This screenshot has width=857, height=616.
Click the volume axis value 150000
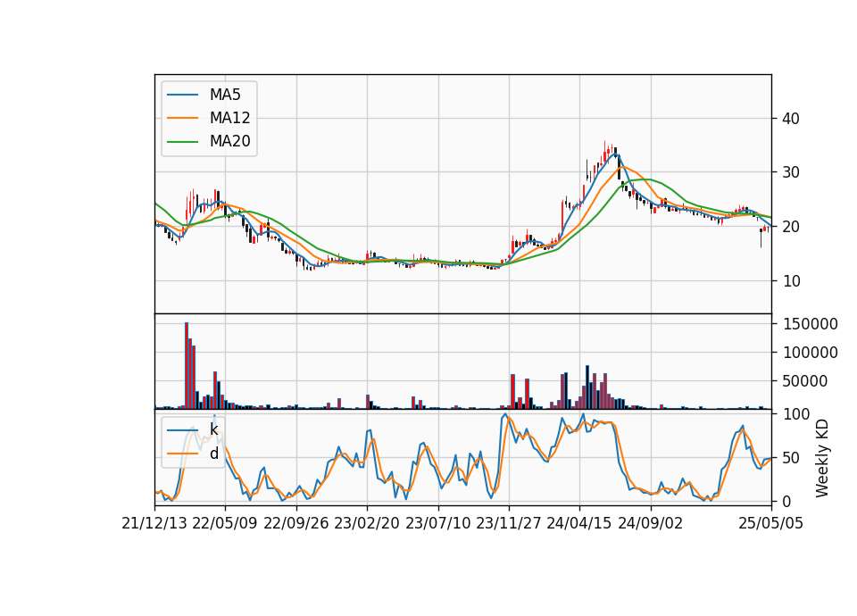[x=810, y=324]
